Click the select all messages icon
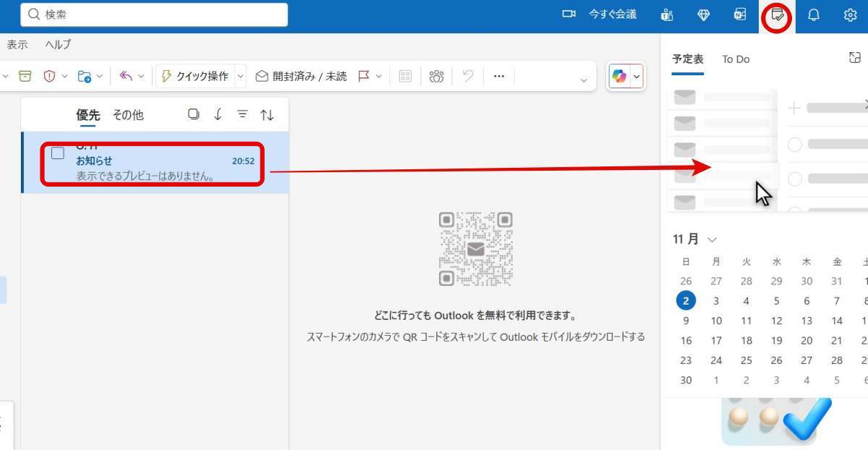Image resolution: width=868 pixels, height=450 pixels. tap(193, 114)
